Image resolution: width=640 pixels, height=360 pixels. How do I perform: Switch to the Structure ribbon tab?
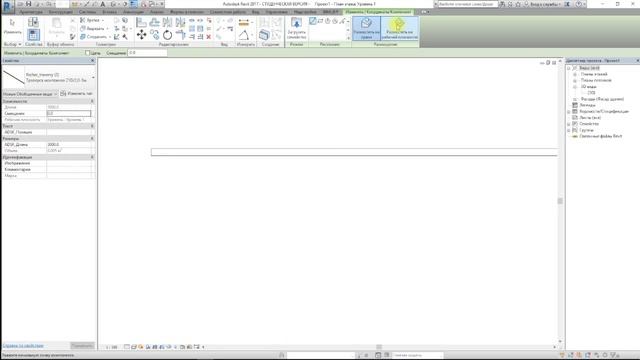point(61,12)
